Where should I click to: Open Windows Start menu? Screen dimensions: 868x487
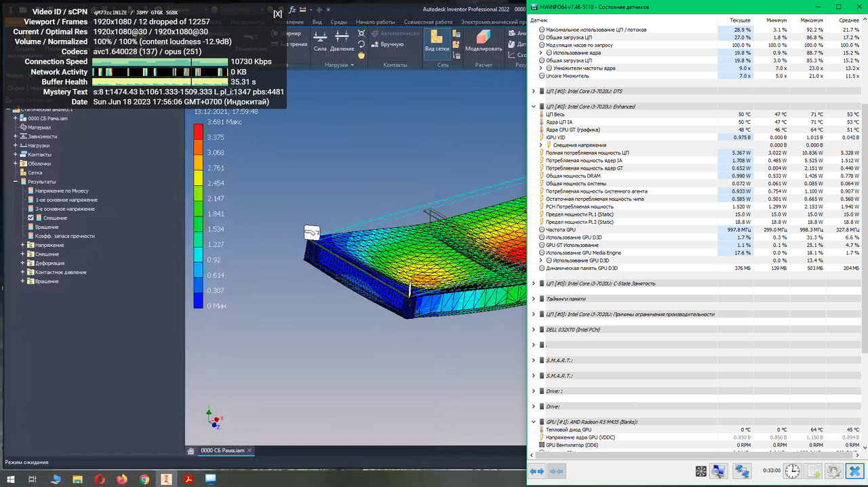(11, 479)
